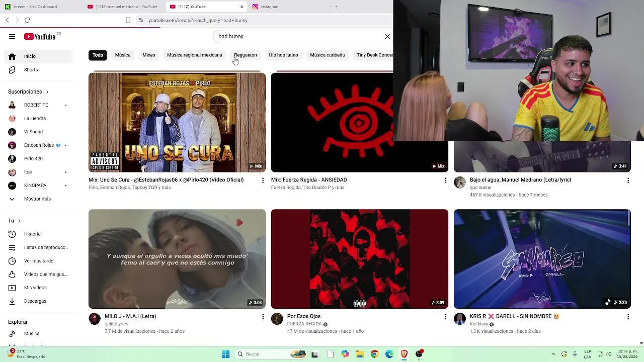
Task: Close the active YouTube tab
Action: (242, 7)
